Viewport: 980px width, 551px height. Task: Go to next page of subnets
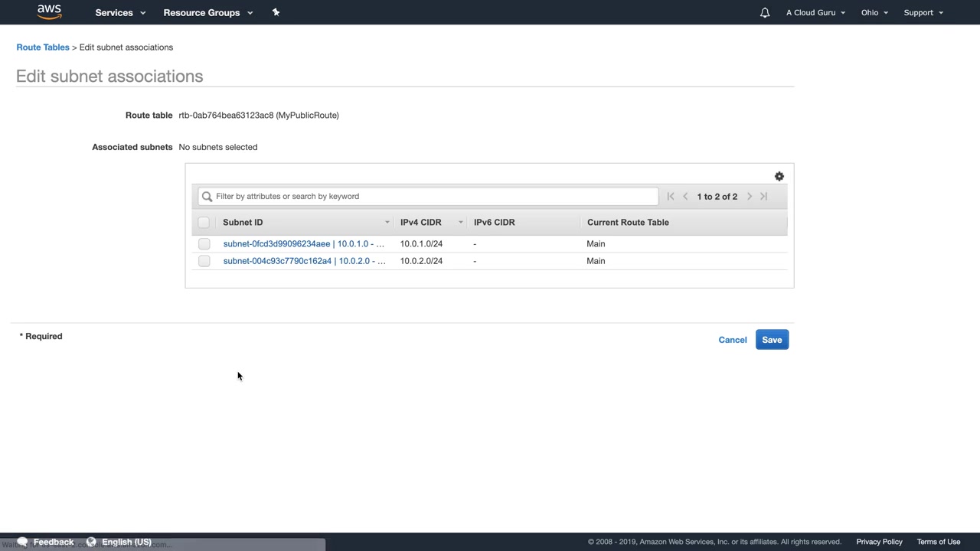pos(750,197)
